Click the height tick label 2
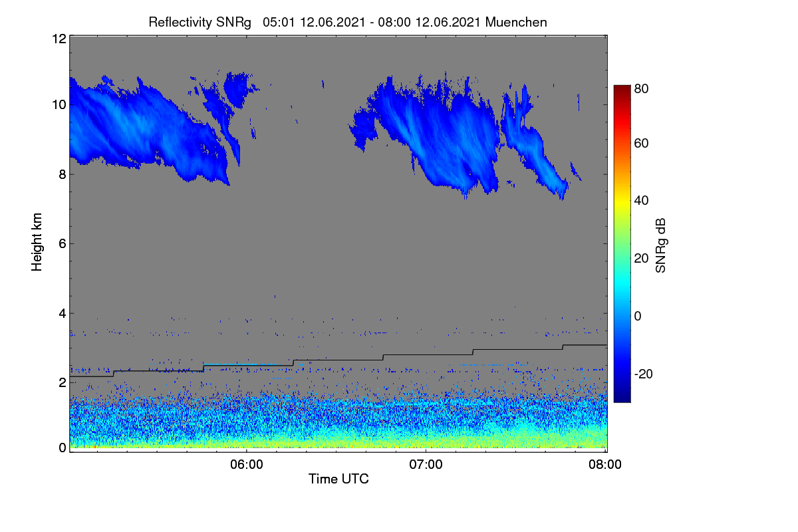This screenshot has width=798, height=532. tap(63, 382)
